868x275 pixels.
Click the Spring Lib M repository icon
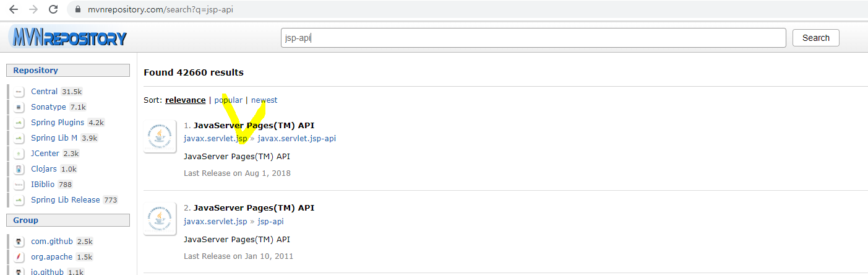tap(19, 138)
